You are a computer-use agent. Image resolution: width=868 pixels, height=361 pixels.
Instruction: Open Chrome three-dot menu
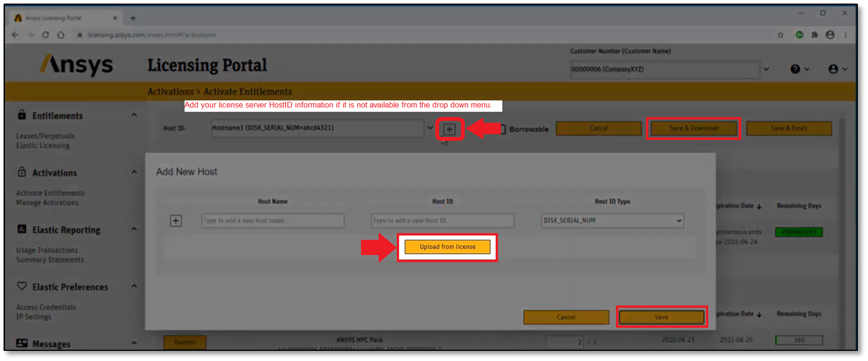(845, 35)
